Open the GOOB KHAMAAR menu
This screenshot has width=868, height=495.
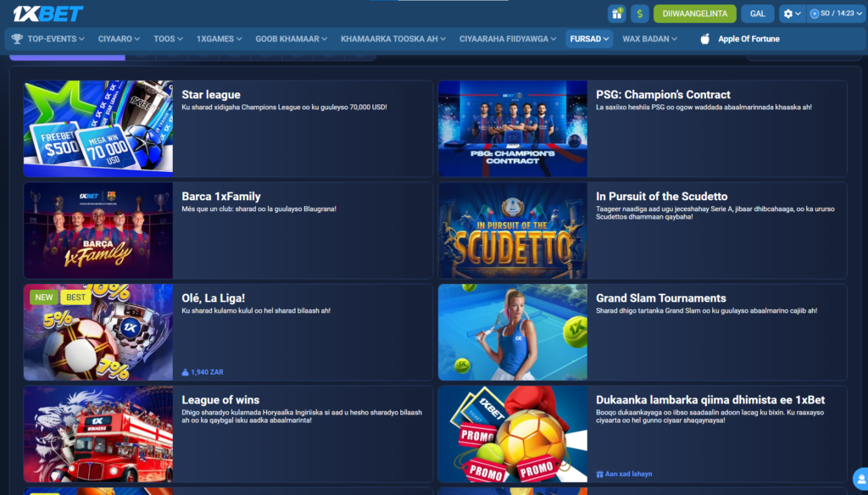[x=292, y=39]
